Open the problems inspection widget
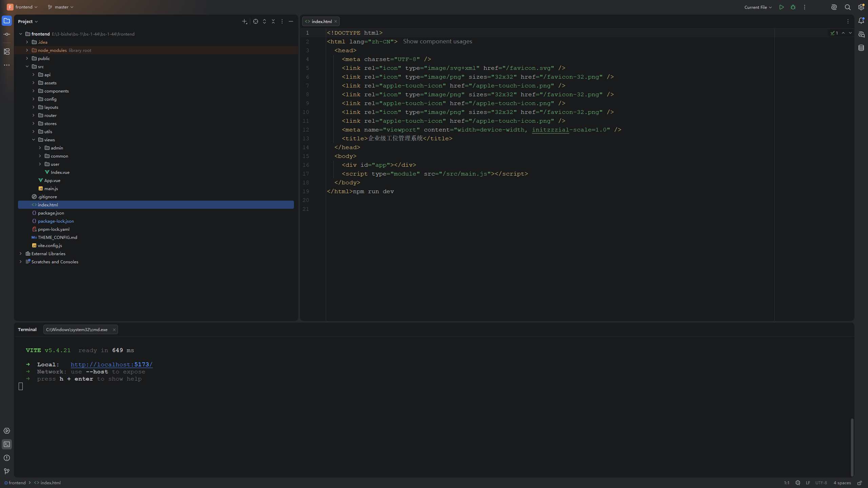Screen dimensions: 868x488 [834, 33]
